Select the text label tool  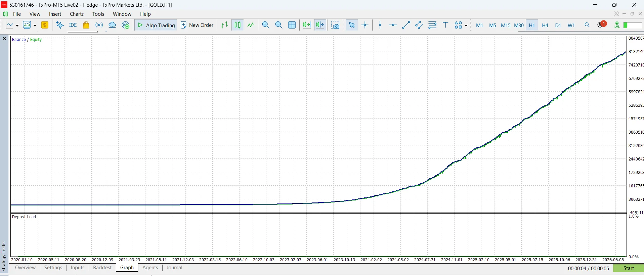(x=445, y=25)
